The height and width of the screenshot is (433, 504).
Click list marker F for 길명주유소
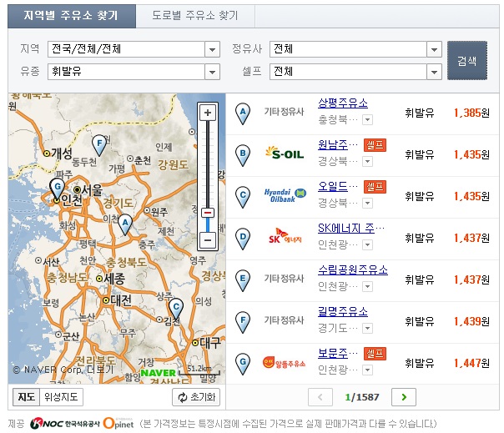(243, 322)
